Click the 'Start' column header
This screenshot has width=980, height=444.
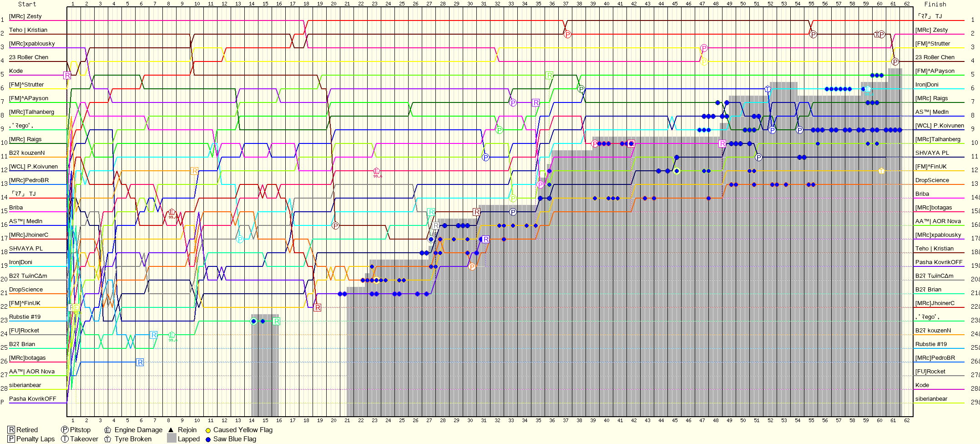(x=27, y=4)
